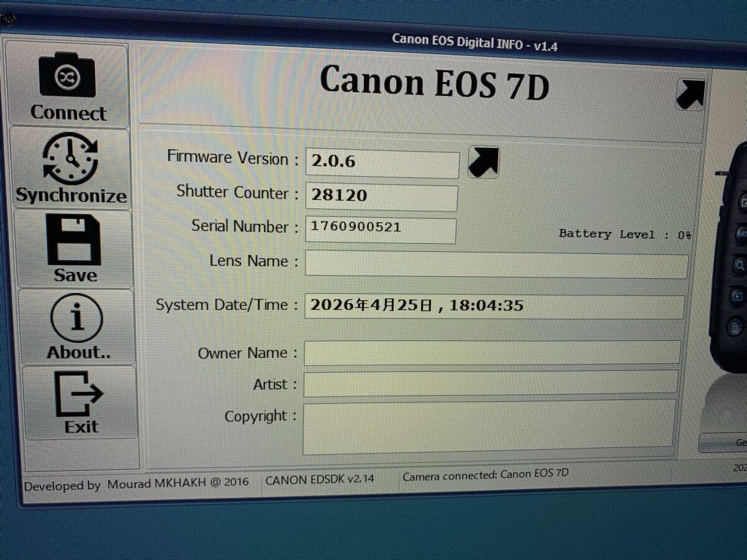
Task: Click the Shutter Counter field showing 28120
Action: pos(381,197)
